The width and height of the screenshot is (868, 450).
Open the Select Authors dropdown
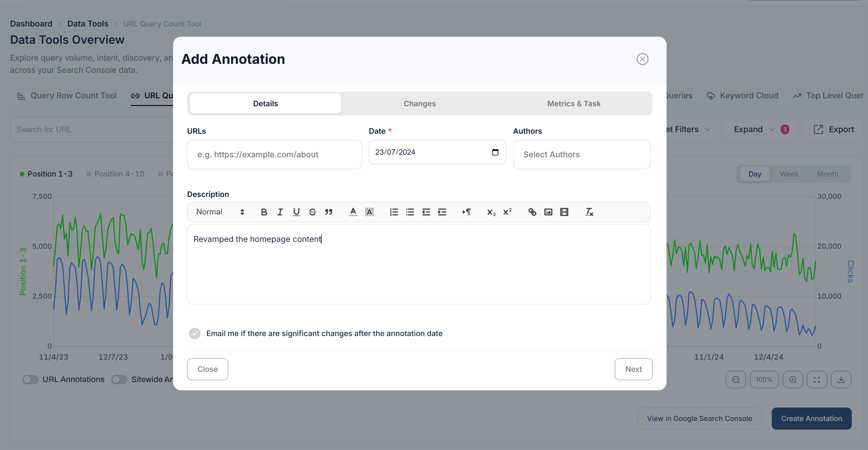[x=581, y=154]
